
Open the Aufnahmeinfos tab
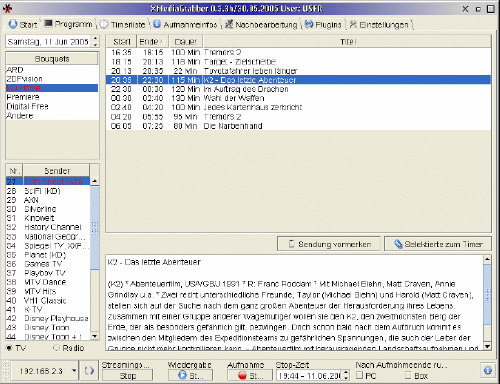pos(185,25)
